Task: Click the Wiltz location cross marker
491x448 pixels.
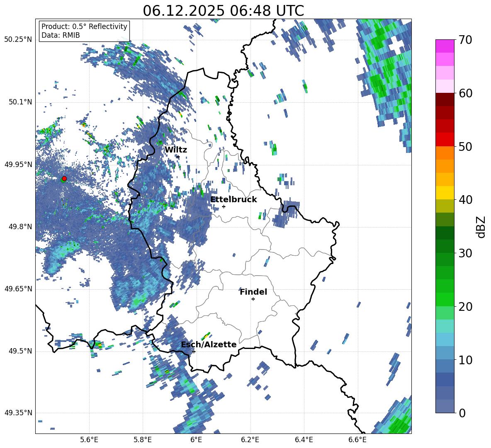Action: pos(178,157)
